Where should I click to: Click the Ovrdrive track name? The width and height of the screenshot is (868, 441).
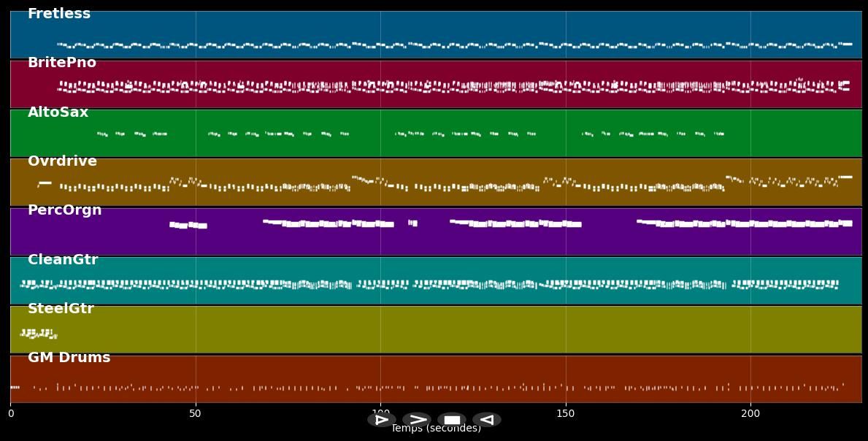click(x=62, y=161)
